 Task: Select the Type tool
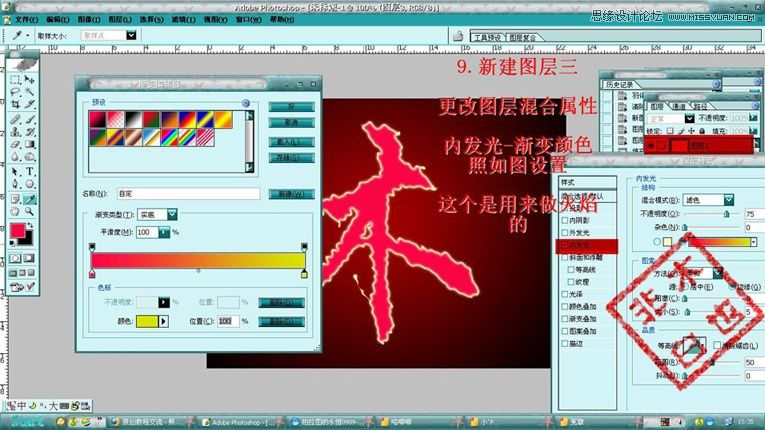pyautogui.click(x=30, y=172)
